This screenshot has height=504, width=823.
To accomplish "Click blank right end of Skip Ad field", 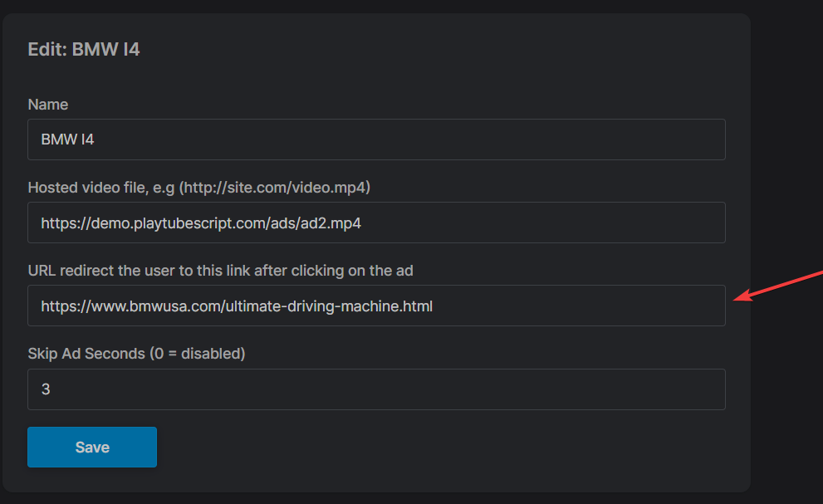I will [x=664, y=389].
